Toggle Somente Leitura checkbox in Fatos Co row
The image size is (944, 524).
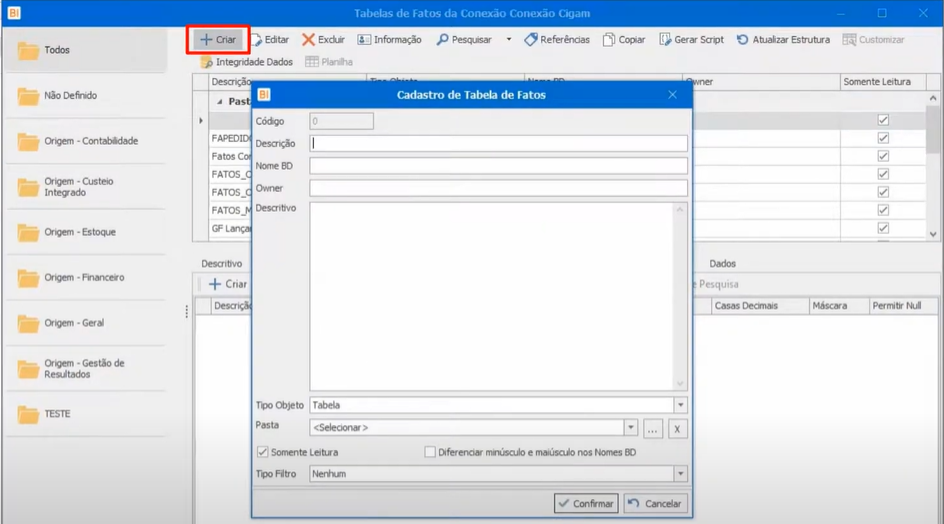coord(883,156)
